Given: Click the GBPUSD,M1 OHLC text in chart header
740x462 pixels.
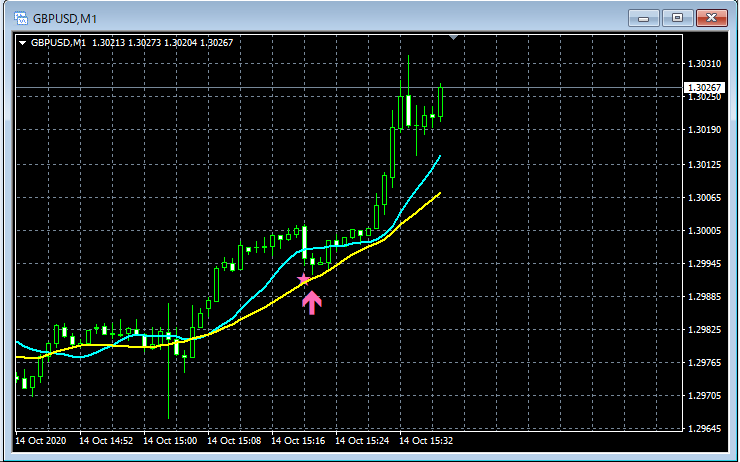Looking at the screenshot, I should point(132,43).
